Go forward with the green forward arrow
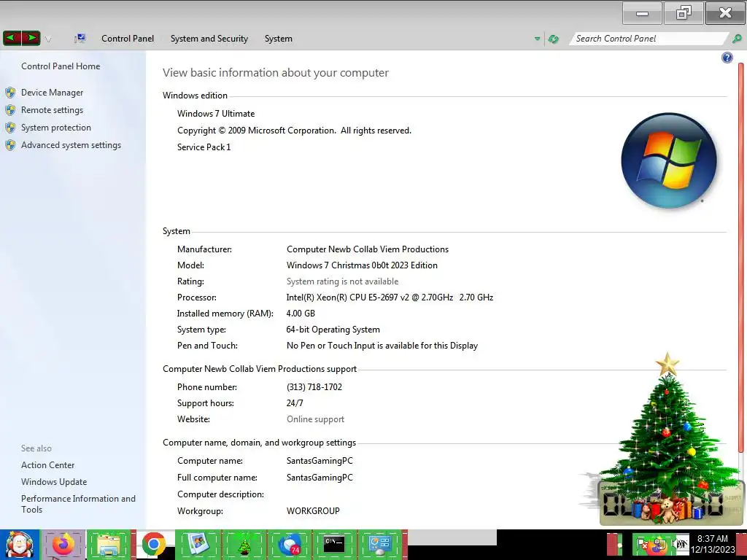Screen dimensions: 747x560 tap(31, 38)
